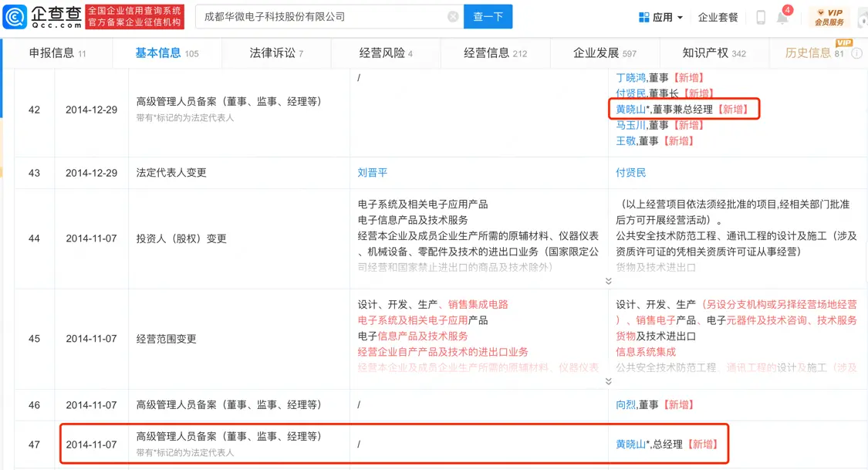The image size is (868, 470).
Task: Expand row 44 投资人变更 details
Action: (x=609, y=281)
